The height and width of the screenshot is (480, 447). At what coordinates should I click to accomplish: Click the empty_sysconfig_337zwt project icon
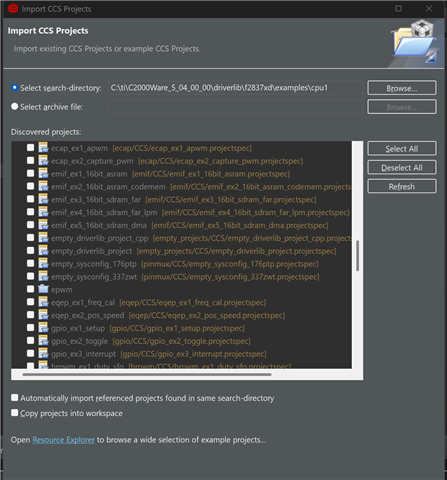[x=43, y=276]
